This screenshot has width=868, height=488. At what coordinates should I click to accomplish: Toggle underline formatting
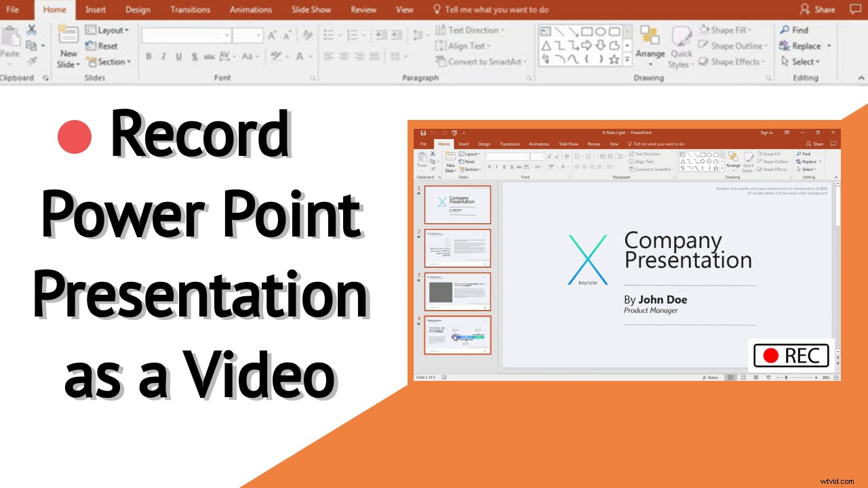[179, 56]
